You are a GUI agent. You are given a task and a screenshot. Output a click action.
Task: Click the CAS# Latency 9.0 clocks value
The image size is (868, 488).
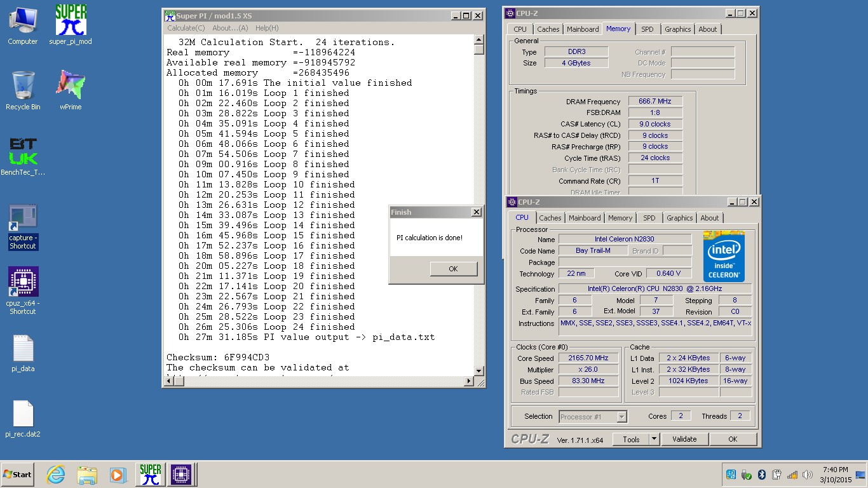pos(655,124)
